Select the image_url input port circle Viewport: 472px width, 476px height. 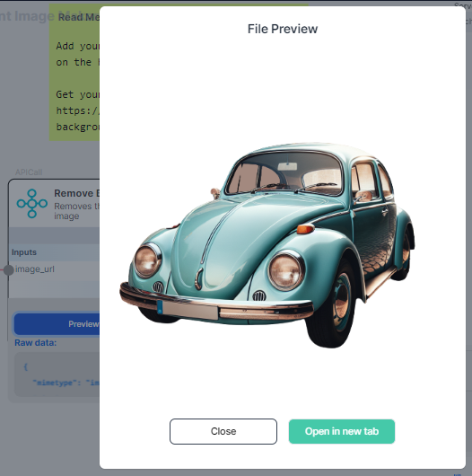tap(8, 269)
